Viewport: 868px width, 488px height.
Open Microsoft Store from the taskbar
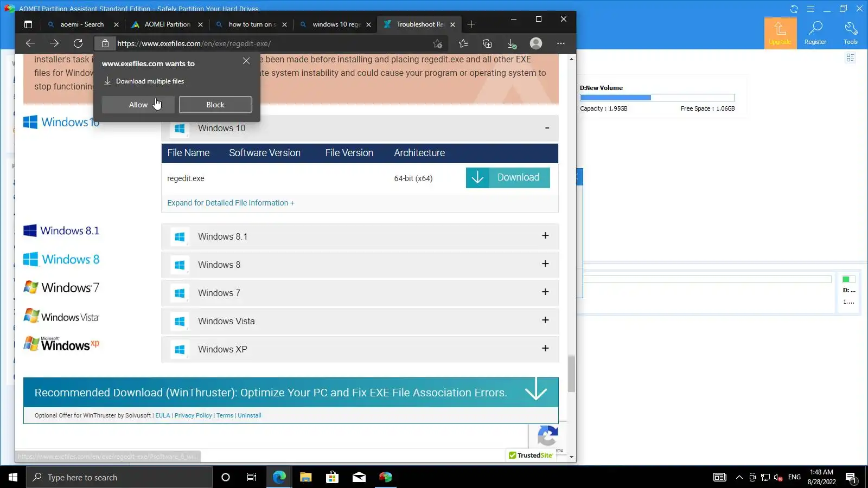[x=332, y=477]
